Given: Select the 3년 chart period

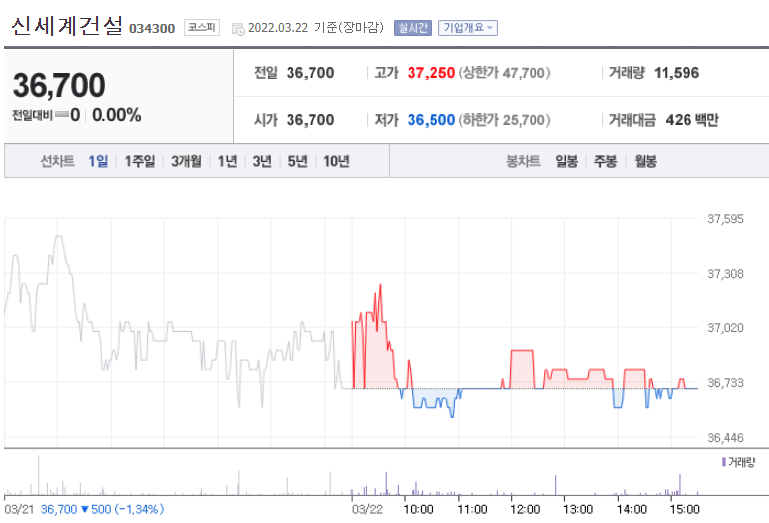Looking at the screenshot, I should click(x=262, y=161).
